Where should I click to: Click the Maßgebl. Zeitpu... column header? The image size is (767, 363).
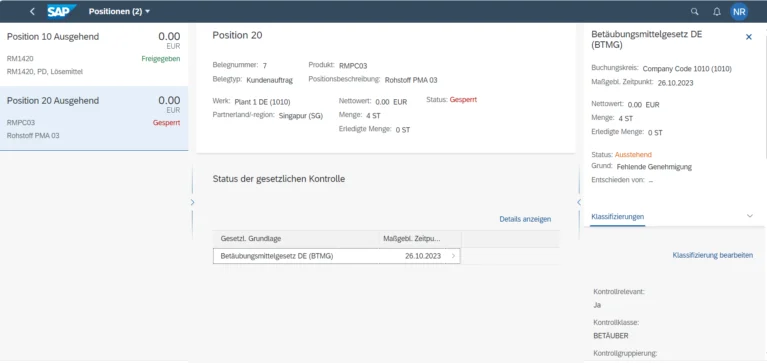point(420,239)
